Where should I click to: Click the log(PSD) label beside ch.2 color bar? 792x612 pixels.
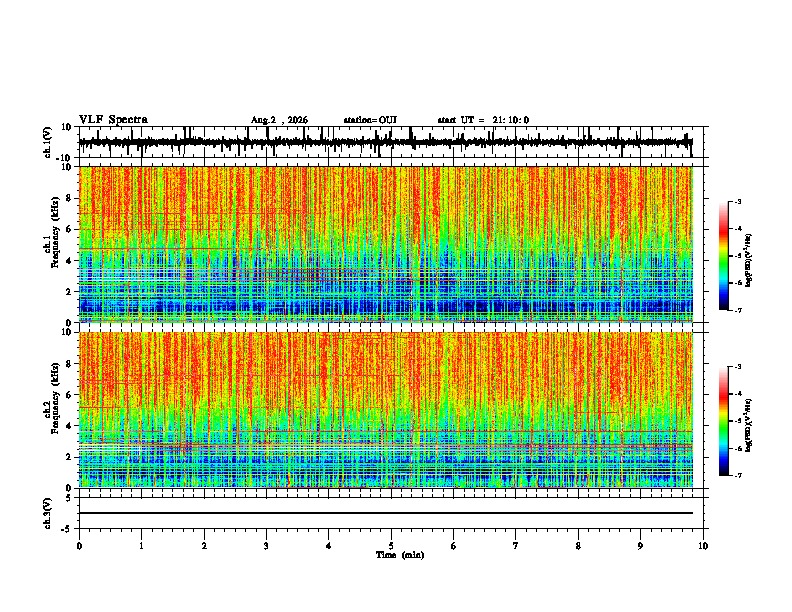(x=749, y=425)
